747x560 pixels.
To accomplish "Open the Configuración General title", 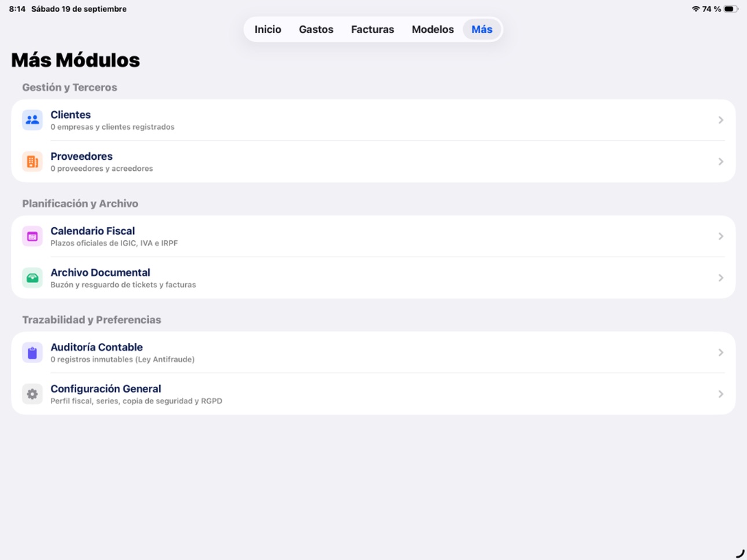I will click(x=106, y=389).
